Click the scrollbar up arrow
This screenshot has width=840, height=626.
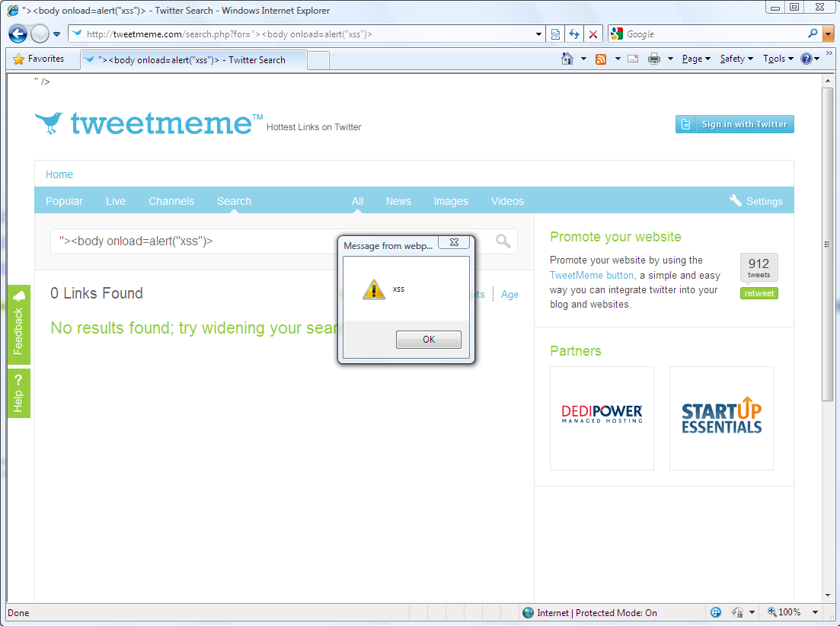click(828, 81)
